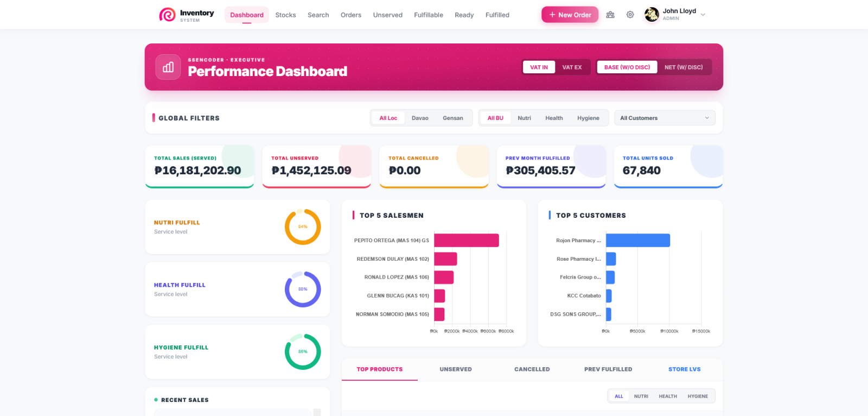The image size is (868, 416).
Task: Click the bar chart icon beside Performance Dashboard
Action: pos(168,67)
